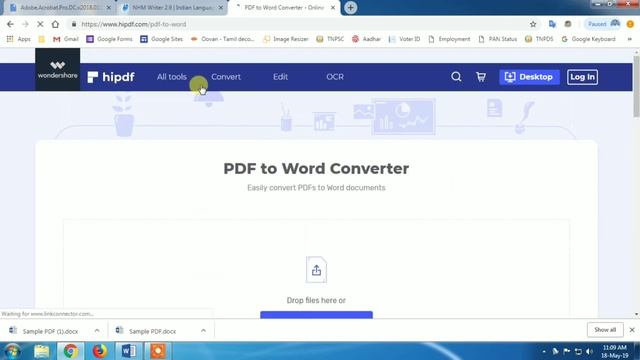Open the Google Keyboard bookmark
The height and width of the screenshot is (360, 640).
point(589,39)
